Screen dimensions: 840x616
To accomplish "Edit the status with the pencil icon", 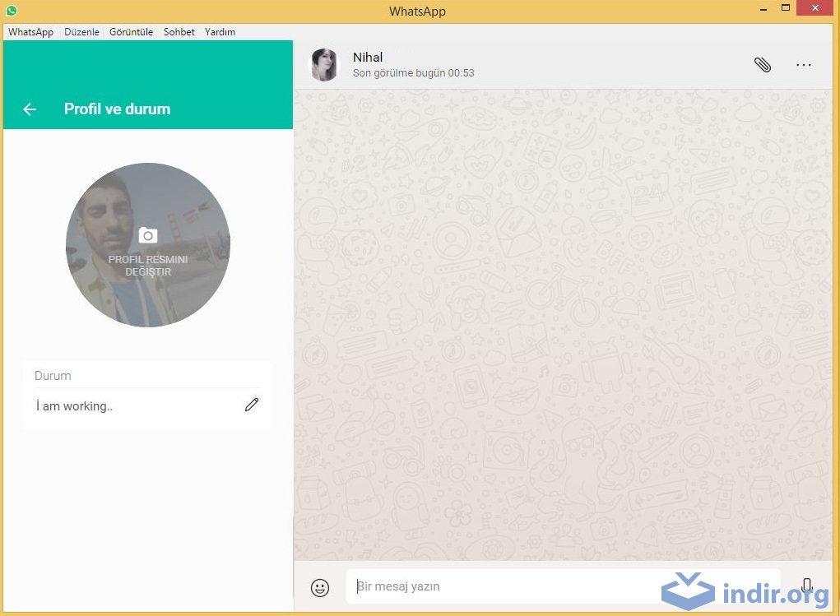I will (252, 405).
